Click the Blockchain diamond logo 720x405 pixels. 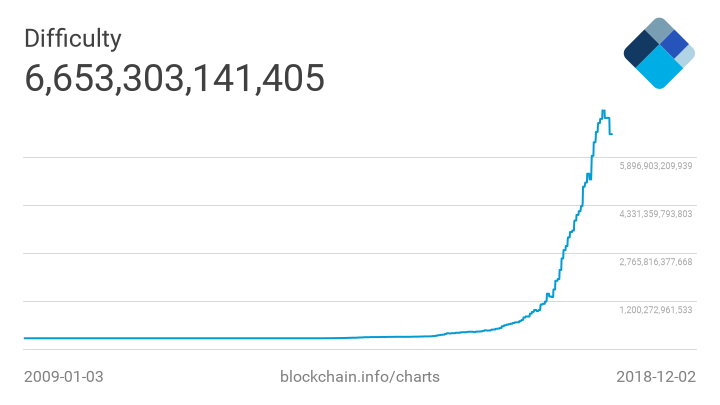658,52
